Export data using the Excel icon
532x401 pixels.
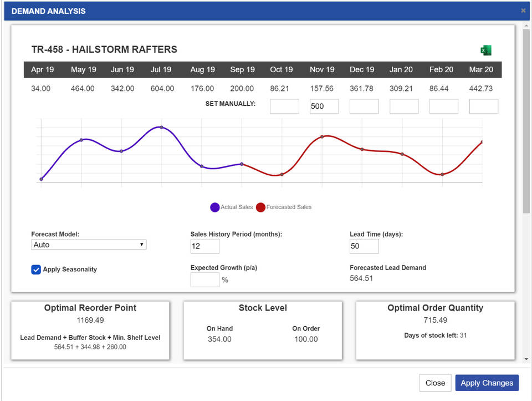pos(486,50)
